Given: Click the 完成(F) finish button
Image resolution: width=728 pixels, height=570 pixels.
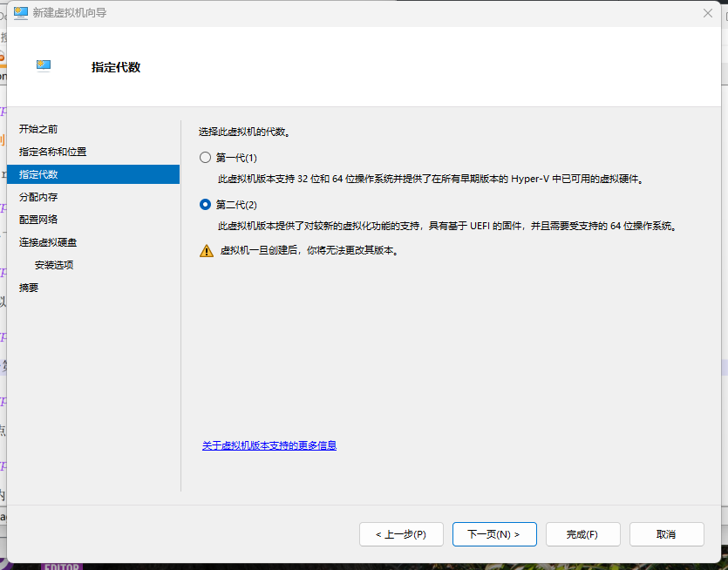Looking at the screenshot, I should point(583,534).
